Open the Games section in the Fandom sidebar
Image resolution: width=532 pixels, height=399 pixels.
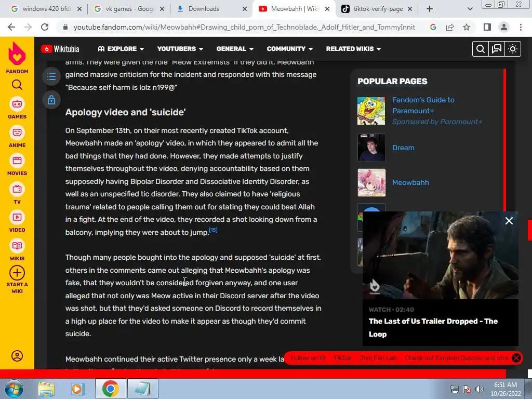coord(17,109)
